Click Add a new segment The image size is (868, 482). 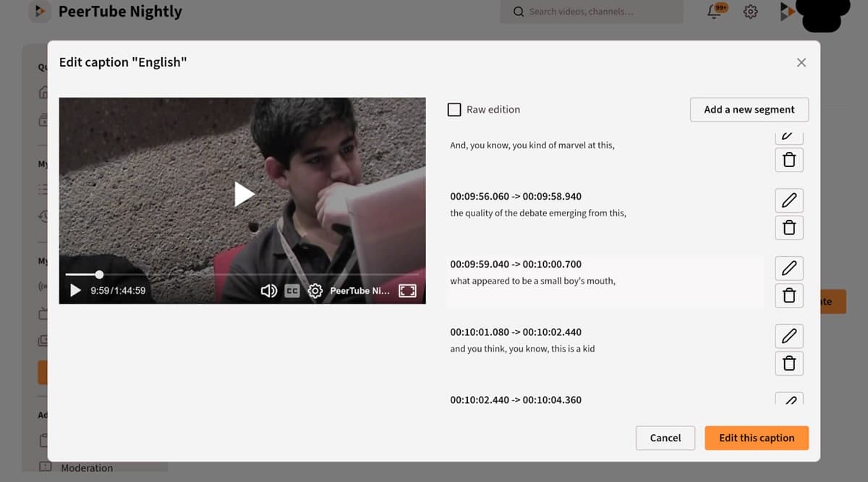point(749,110)
